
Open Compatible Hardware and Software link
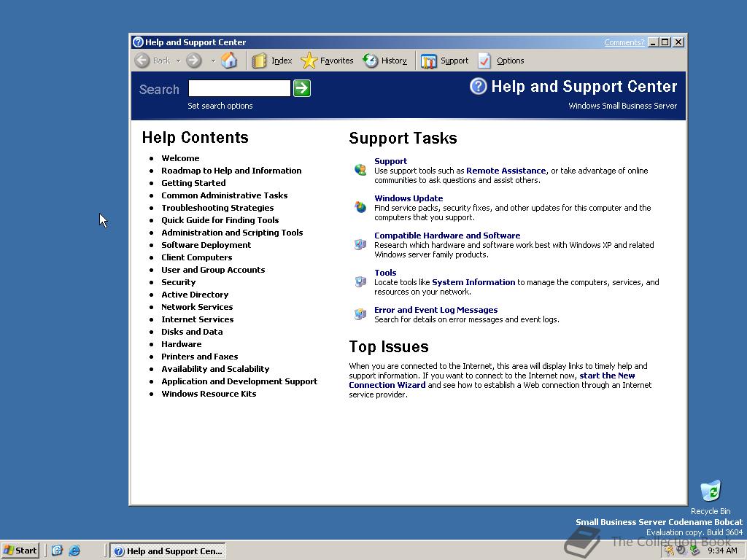[447, 236]
